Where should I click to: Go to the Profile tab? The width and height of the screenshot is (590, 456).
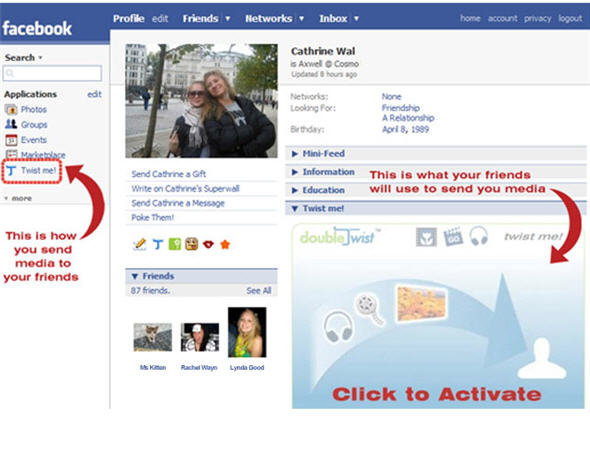pyautogui.click(x=128, y=18)
